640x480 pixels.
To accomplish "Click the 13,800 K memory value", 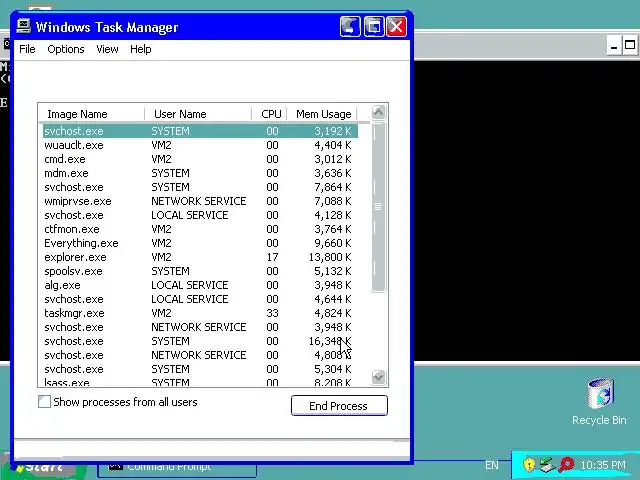I will coord(330,257).
